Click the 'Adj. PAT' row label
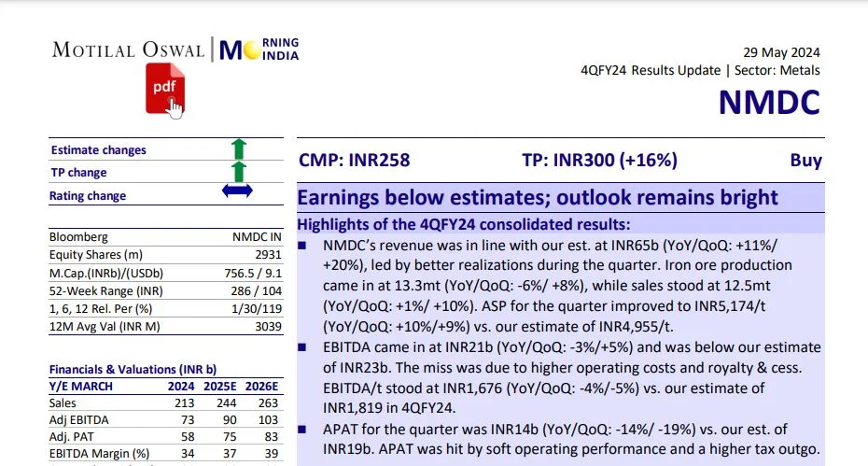 pos(72,437)
